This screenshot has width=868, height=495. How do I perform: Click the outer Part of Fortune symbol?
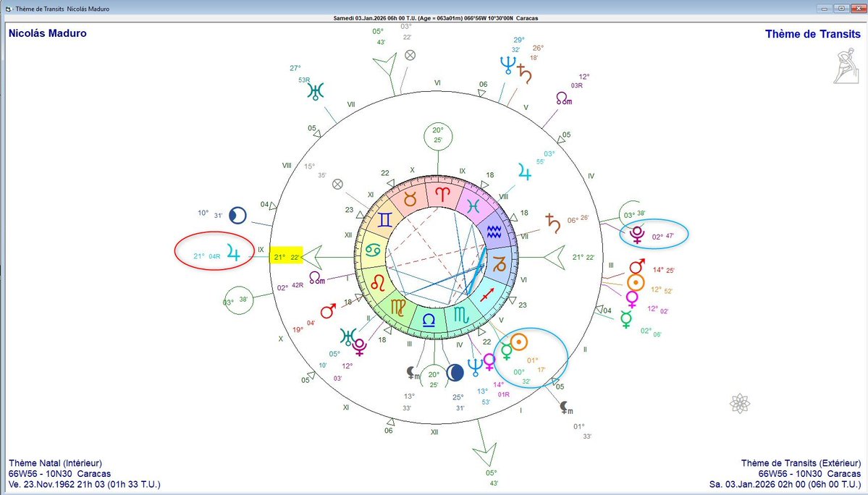pos(410,55)
